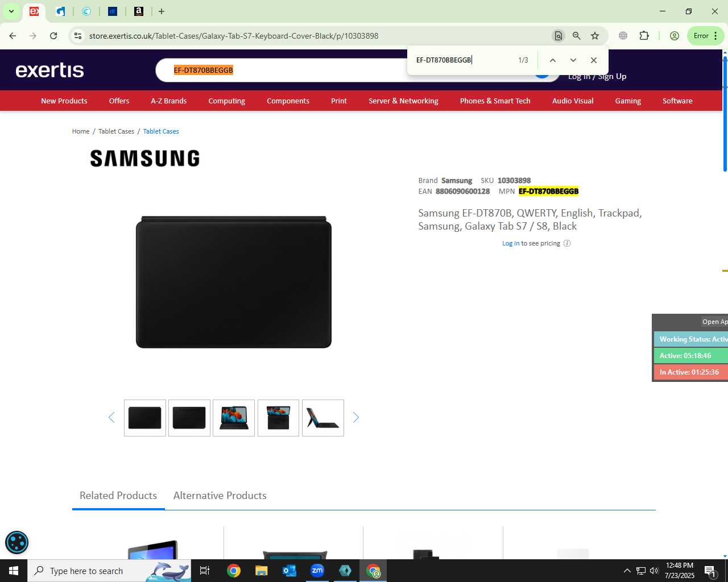Open Phones & Smart Tech menu

(495, 101)
